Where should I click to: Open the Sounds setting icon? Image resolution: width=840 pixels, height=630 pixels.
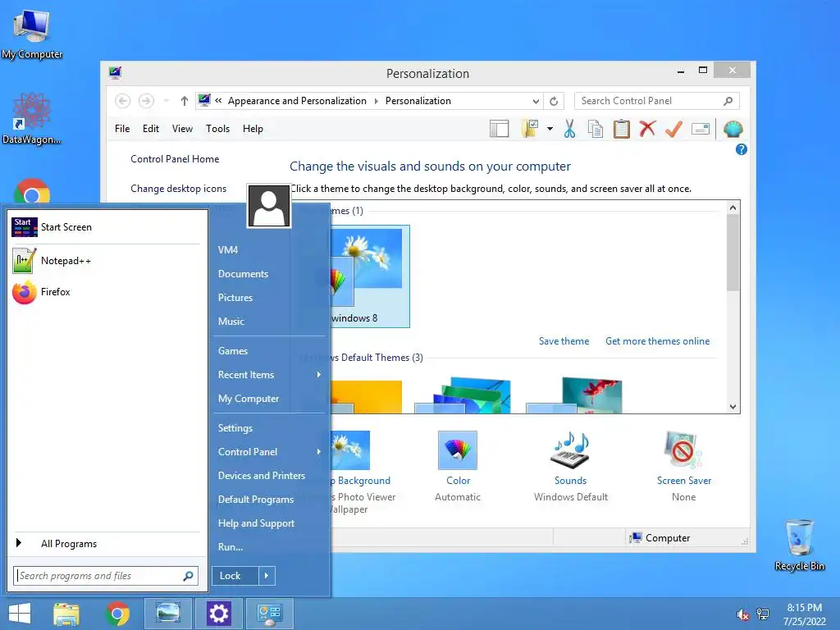pos(571,450)
